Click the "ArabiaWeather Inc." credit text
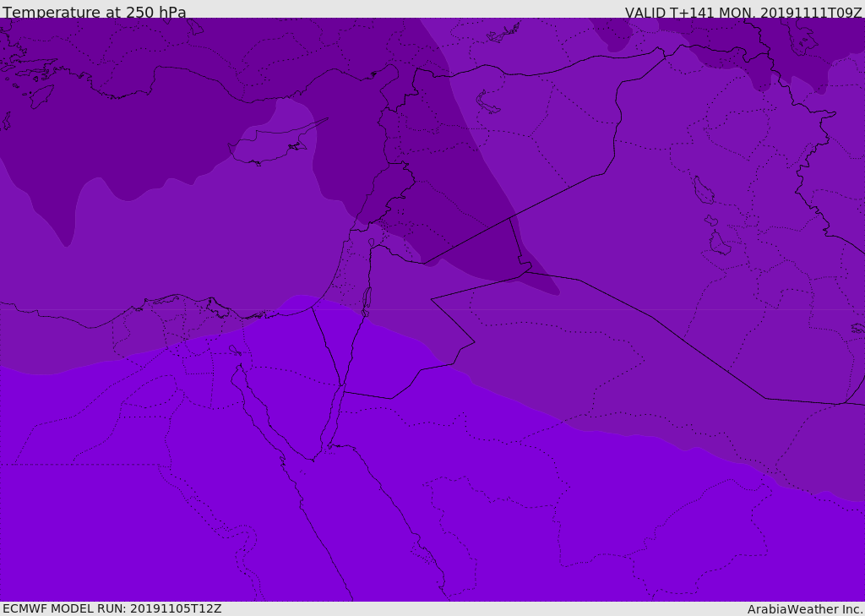The height and width of the screenshot is (616, 865). [805, 609]
